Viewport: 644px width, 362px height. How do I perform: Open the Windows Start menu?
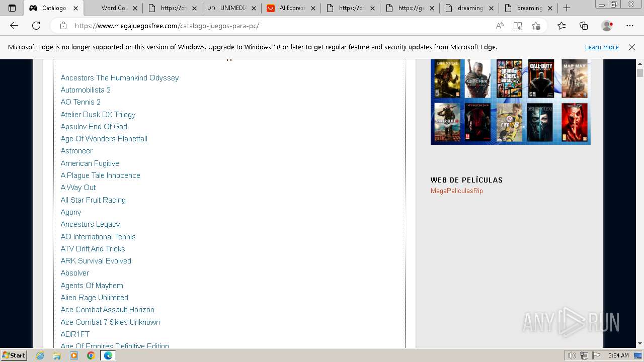[x=14, y=355]
